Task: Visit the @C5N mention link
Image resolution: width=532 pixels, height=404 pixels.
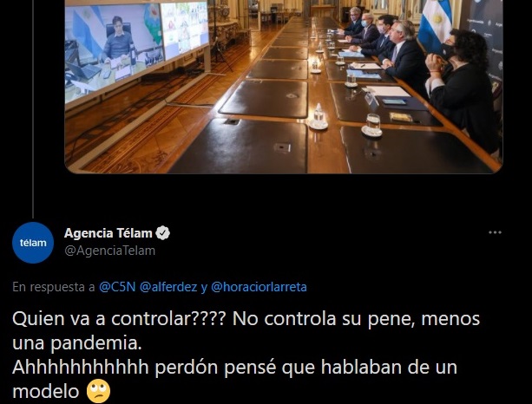Action: point(117,287)
